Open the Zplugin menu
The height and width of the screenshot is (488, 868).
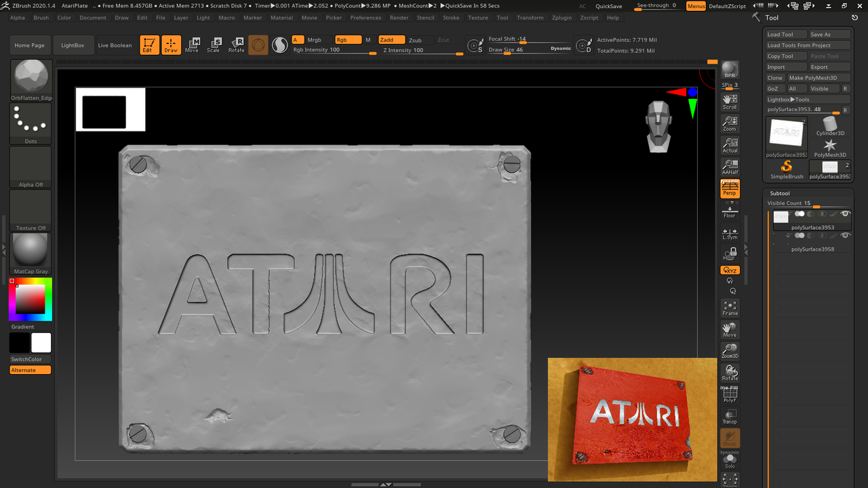point(561,18)
